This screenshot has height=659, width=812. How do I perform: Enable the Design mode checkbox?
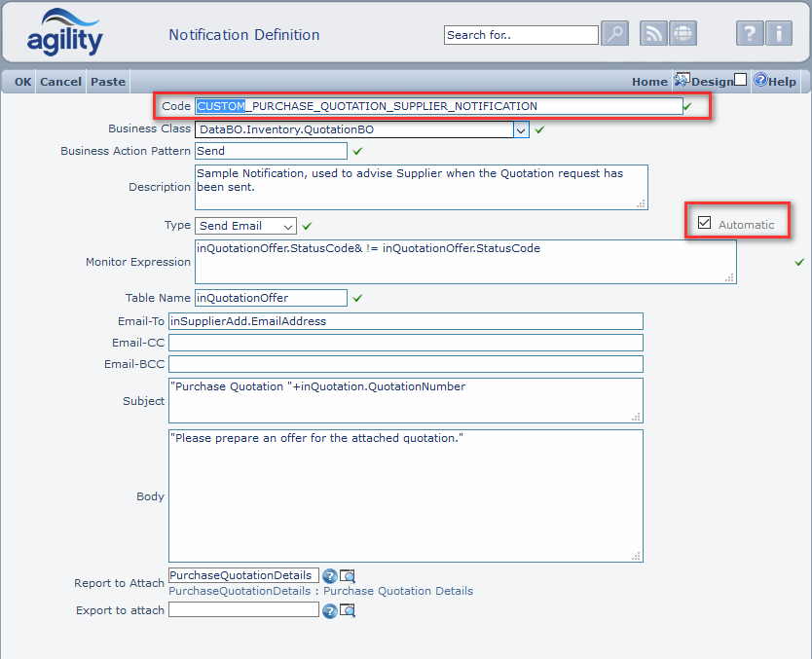pos(741,80)
